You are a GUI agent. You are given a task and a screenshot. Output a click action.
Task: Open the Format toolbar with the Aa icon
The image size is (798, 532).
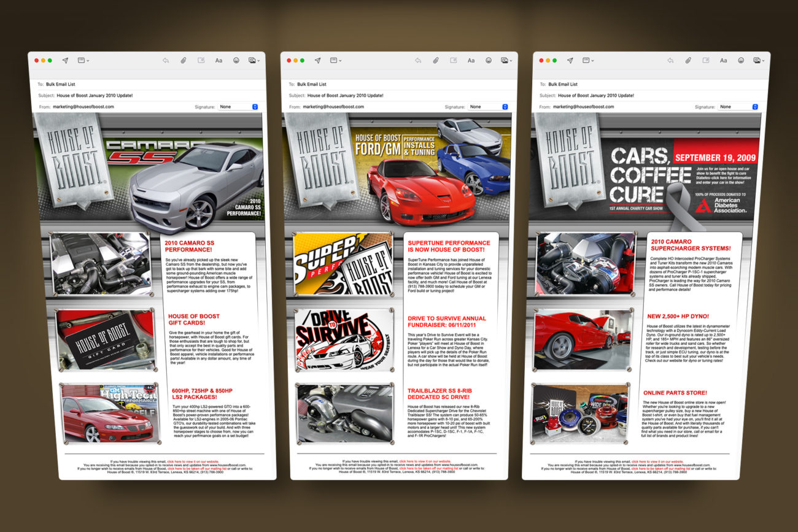point(219,61)
